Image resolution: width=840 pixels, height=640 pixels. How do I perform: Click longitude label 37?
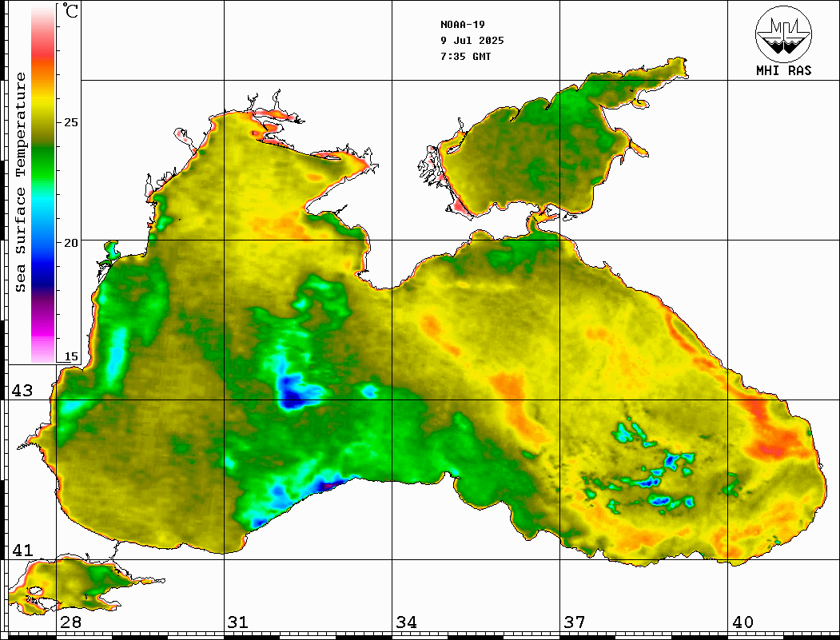(575, 622)
